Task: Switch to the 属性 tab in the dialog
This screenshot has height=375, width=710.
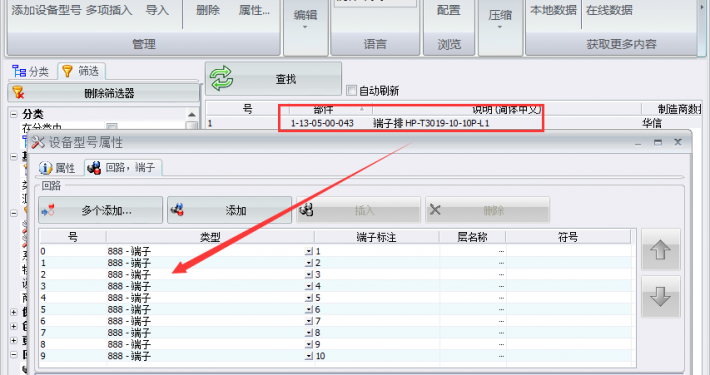Action: tap(58, 168)
